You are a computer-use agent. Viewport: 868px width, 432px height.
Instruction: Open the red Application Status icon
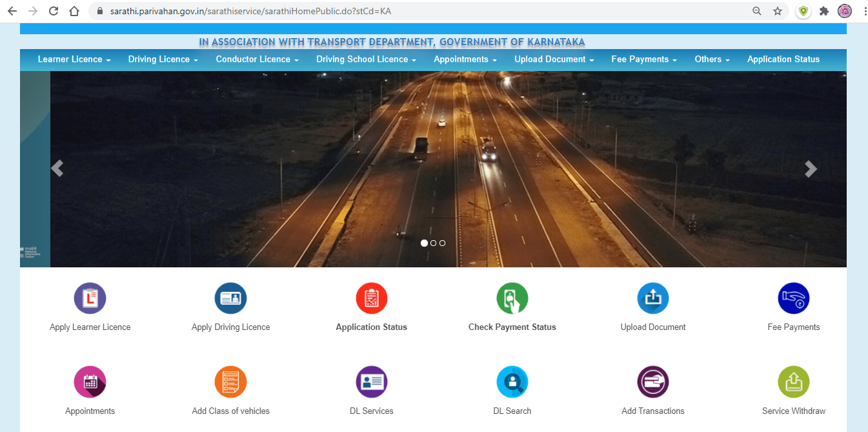pyautogui.click(x=372, y=298)
